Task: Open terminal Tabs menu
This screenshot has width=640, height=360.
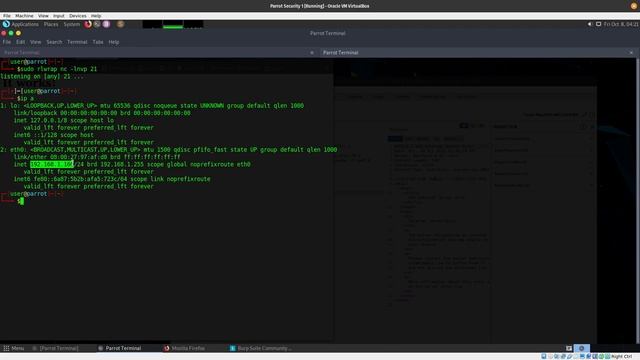Action: point(98,42)
